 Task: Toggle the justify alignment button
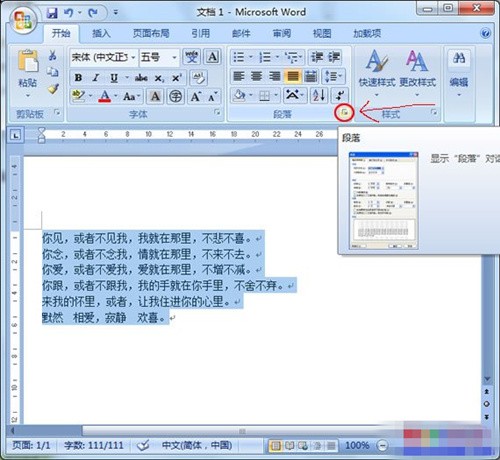click(293, 76)
